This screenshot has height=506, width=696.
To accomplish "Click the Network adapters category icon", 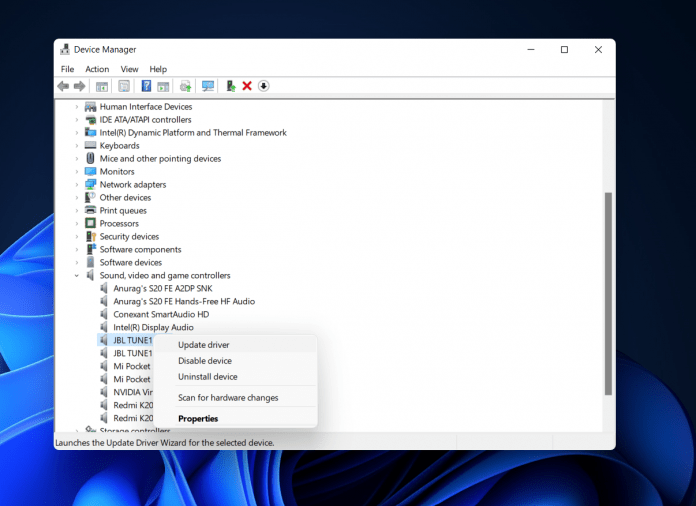I will pos(91,184).
